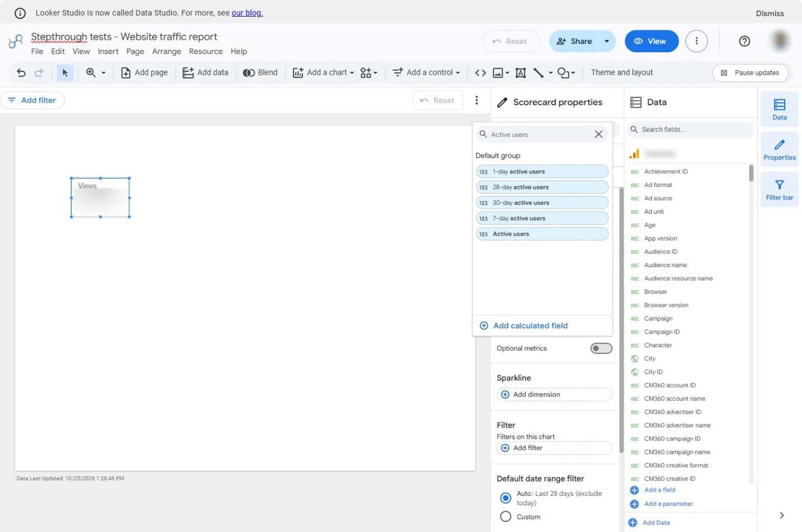This screenshot has width=802, height=532.
Task: Click the zoom magnifier tool
Action: 91,72
